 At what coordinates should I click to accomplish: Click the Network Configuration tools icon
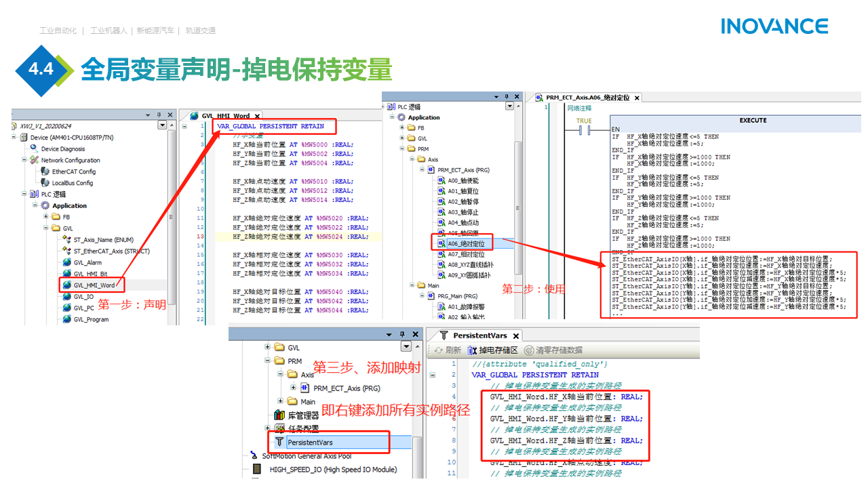click(34, 160)
